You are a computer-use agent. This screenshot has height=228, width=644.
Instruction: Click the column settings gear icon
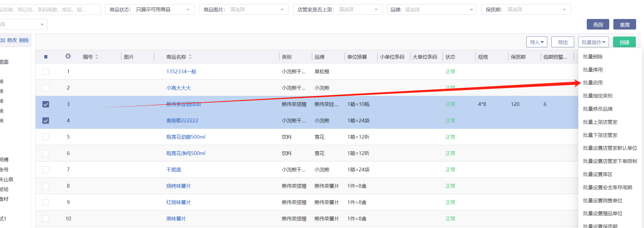(68, 56)
